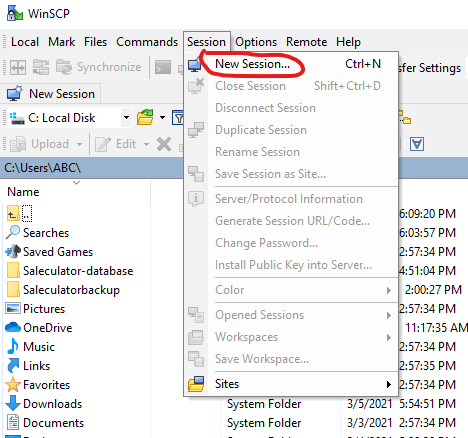Select the Saleculator-database folder
Image resolution: width=468 pixels, height=438 pixels.
pos(70,271)
